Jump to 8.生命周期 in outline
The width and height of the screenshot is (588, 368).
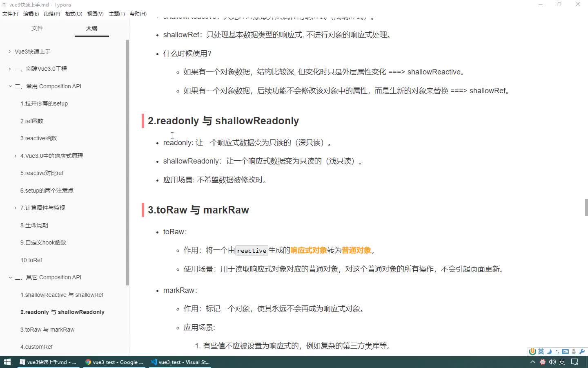click(34, 225)
